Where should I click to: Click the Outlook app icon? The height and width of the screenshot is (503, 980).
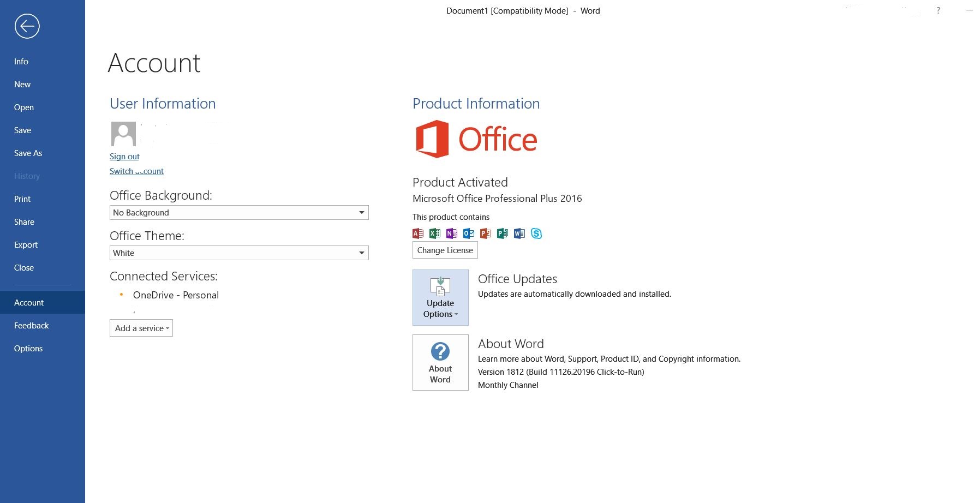(x=469, y=233)
